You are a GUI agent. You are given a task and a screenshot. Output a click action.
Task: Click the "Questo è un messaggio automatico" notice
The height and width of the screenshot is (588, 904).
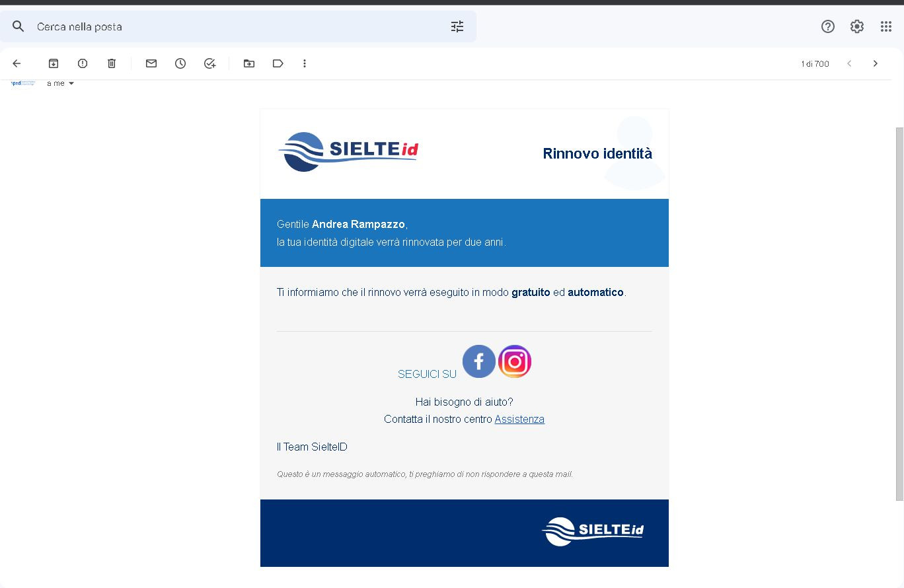425,474
